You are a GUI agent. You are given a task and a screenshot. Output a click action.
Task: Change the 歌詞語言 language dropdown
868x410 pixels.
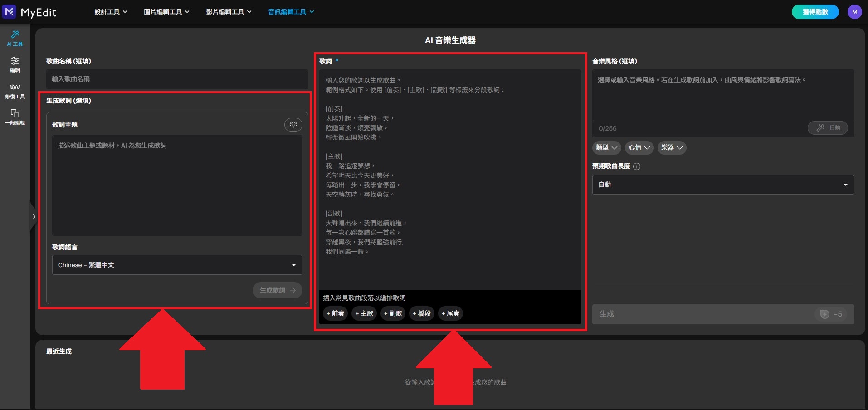tap(176, 265)
